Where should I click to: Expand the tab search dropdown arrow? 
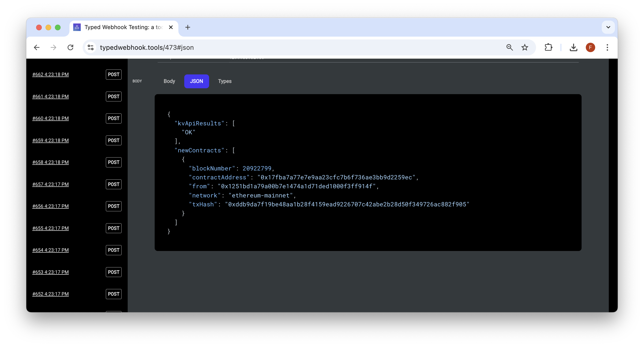pyautogui.click(x=608, y=27)
